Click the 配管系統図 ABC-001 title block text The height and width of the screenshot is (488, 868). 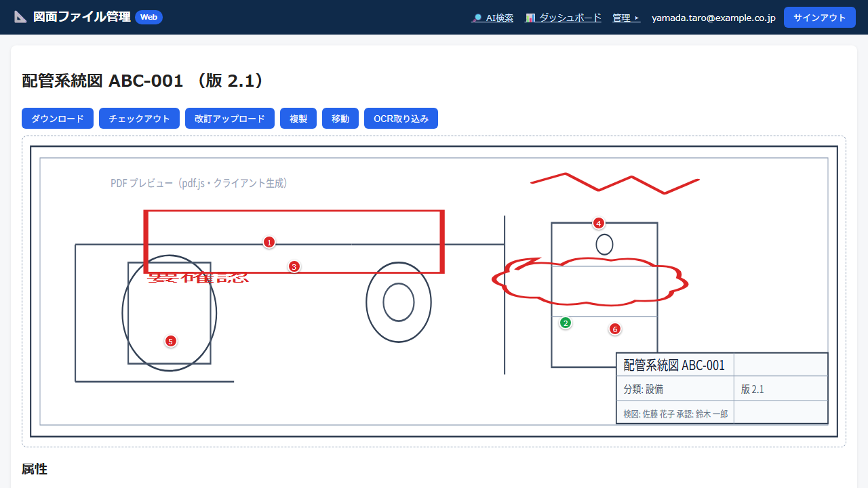click(674, 365)
